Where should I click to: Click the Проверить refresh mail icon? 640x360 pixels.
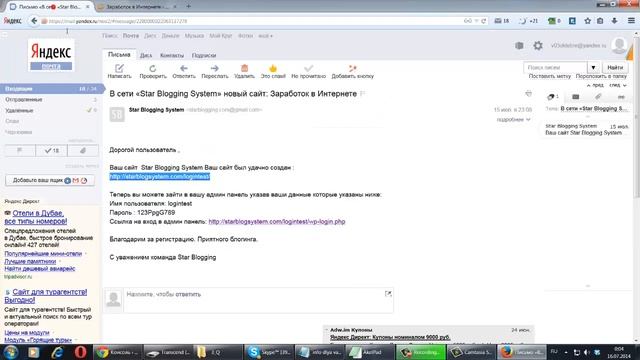tap(153, 68)
